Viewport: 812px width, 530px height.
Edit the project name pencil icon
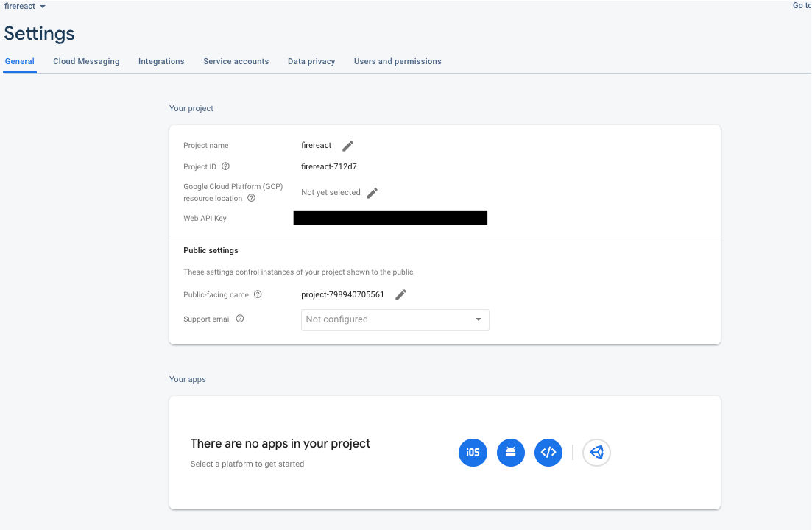coord(348,146)
